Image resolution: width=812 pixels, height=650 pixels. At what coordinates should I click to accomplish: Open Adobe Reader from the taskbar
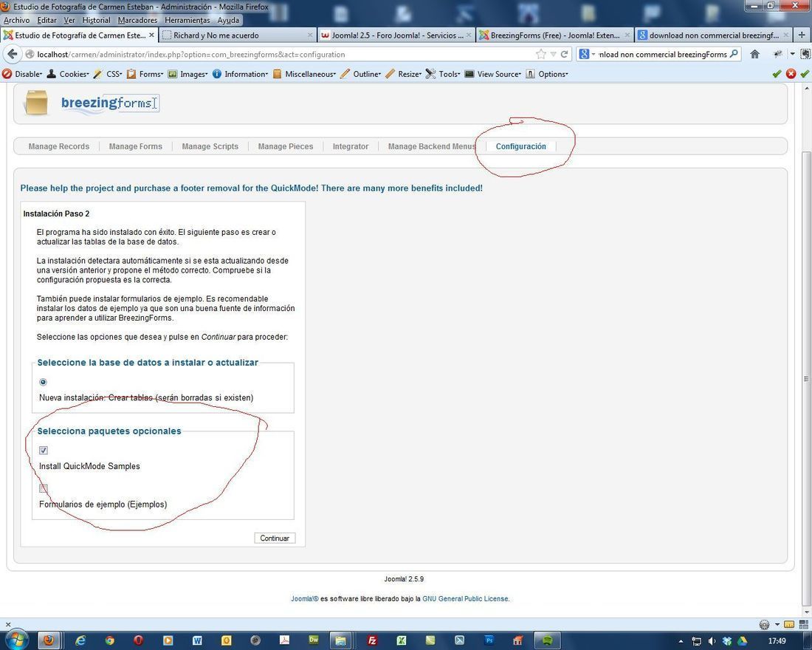(x=284, y=640)
